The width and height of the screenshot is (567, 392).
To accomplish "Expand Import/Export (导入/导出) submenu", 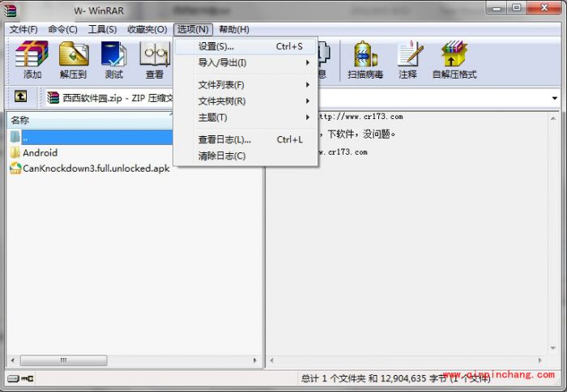I will [x=245, y=63].
